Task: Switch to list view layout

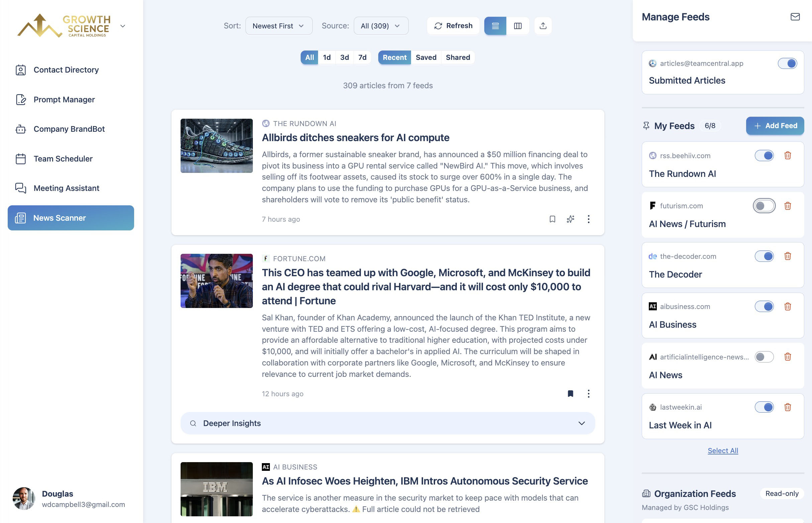Action: coord(495,26)
